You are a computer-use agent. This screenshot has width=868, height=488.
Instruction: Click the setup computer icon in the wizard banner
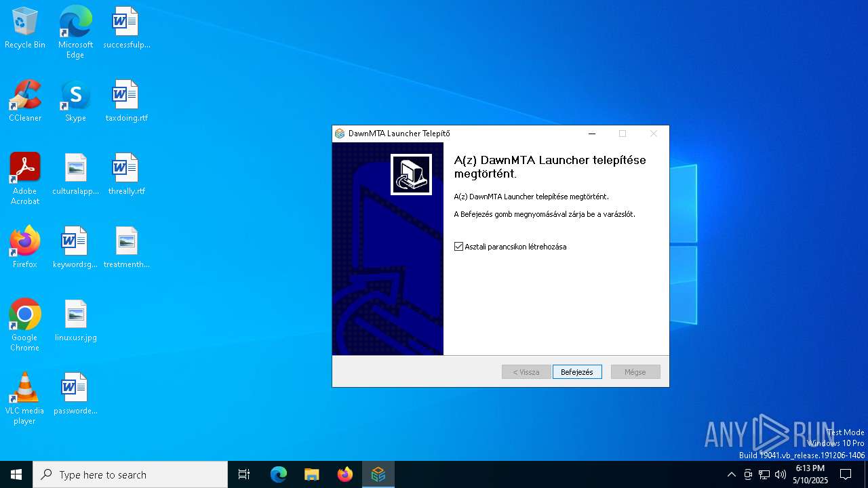[411, 175]
